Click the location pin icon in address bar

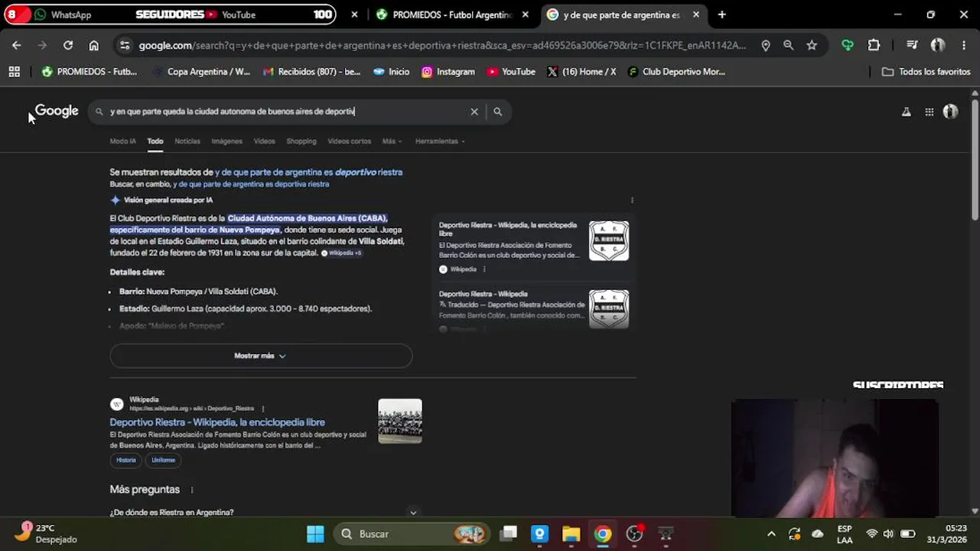(x=766, y=45)
